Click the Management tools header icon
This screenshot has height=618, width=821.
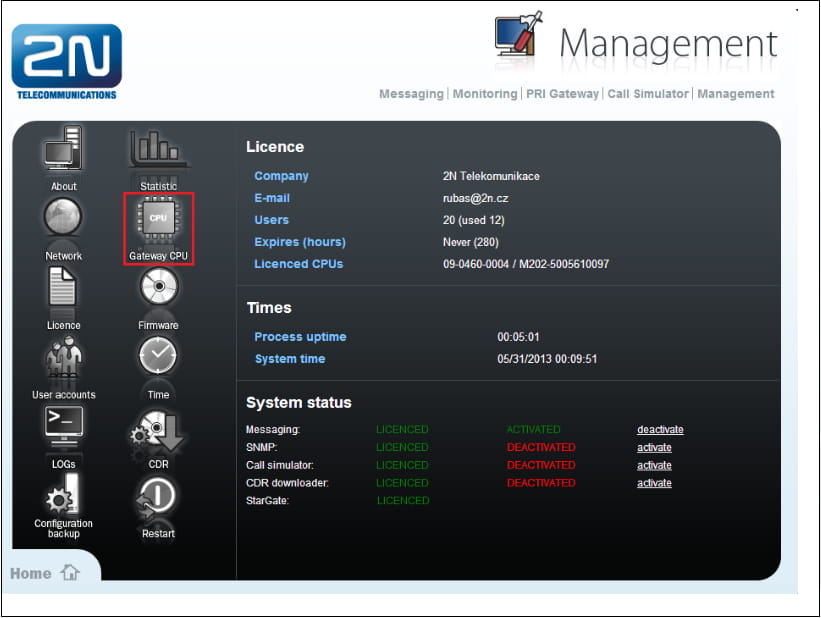(x=518, y=36)
